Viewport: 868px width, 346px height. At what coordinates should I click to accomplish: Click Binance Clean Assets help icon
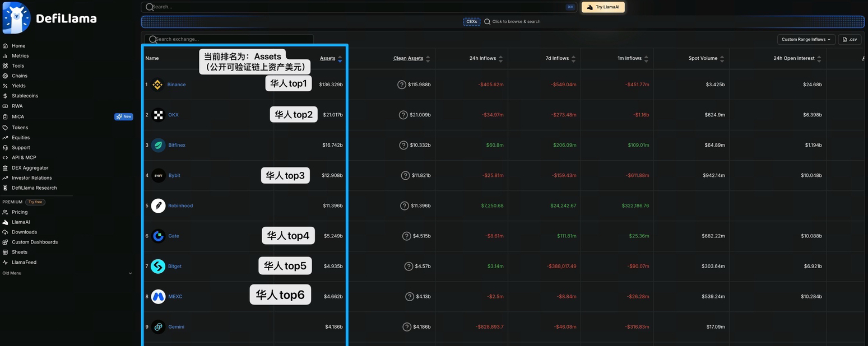(x=402, y=85)
